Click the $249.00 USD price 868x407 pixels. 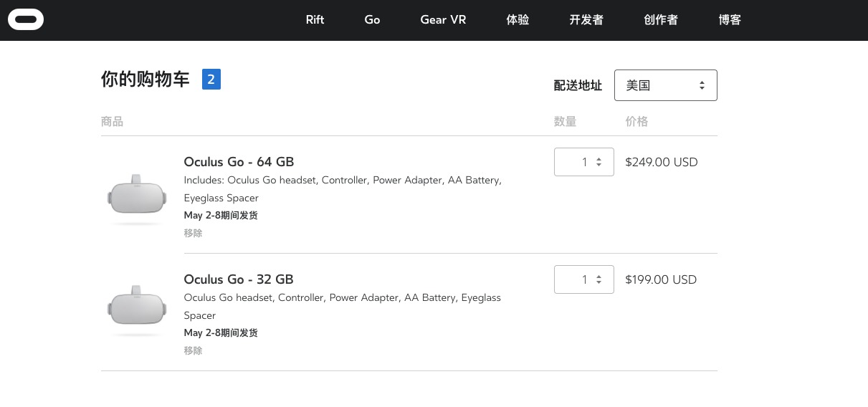(661, 162)
